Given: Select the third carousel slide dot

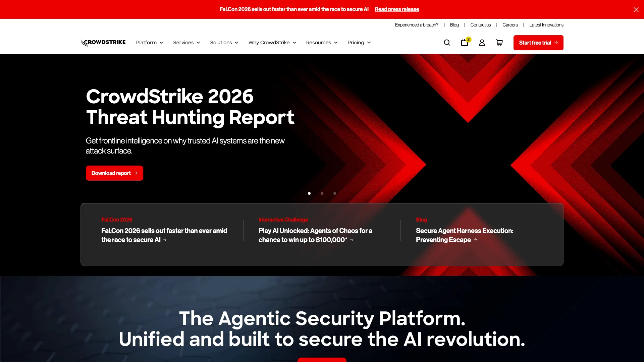Looking at the screenshot, I should (335, 193).
